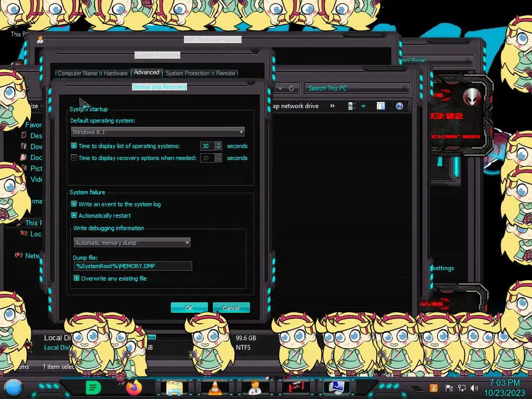The height and width of the screenshot is (399, 532).
Task: Click the search magnifier icon in Explorer
Action: click(404, 88)
